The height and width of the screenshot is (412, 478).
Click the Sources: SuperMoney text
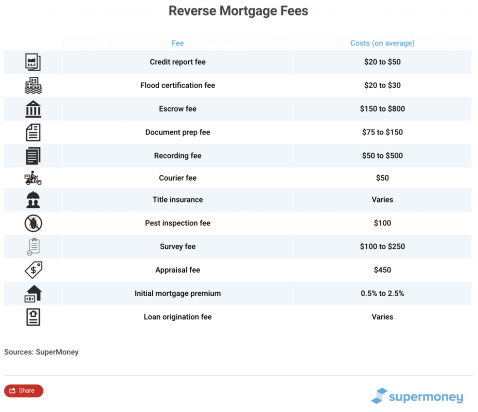41,352
